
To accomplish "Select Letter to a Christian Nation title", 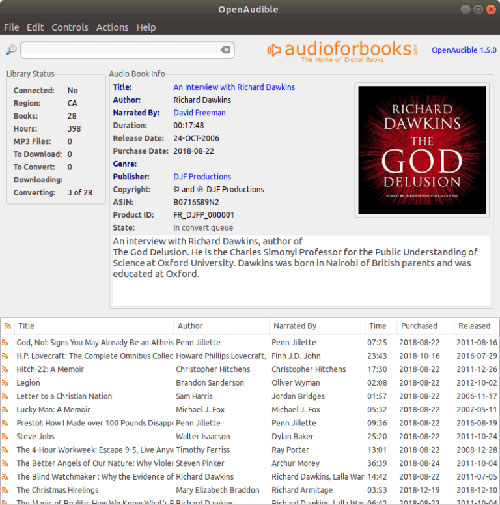I will pyautogui.click(x=64, y=396).
